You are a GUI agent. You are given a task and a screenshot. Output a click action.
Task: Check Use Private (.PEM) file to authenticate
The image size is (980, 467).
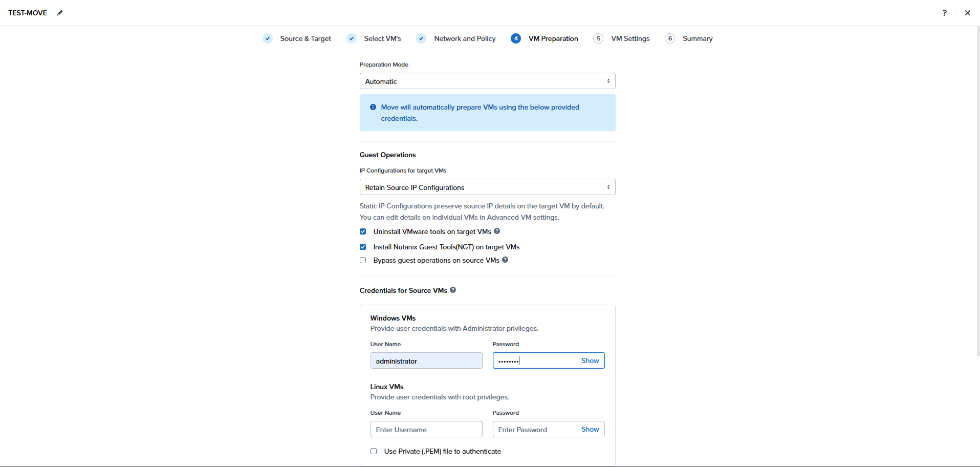[x=374, y=451]
